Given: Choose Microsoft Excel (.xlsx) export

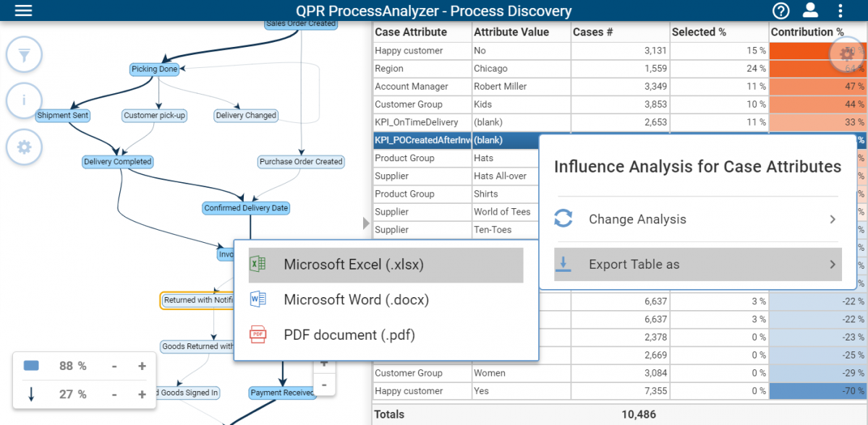Looking at the screenshot, I should point(386,265).
